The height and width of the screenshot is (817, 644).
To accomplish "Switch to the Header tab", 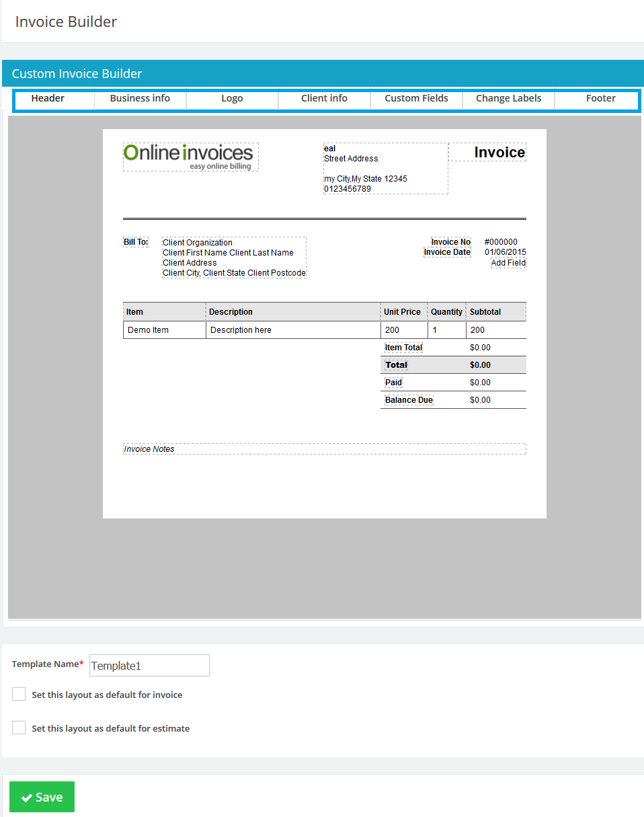I will pos(47,98).
